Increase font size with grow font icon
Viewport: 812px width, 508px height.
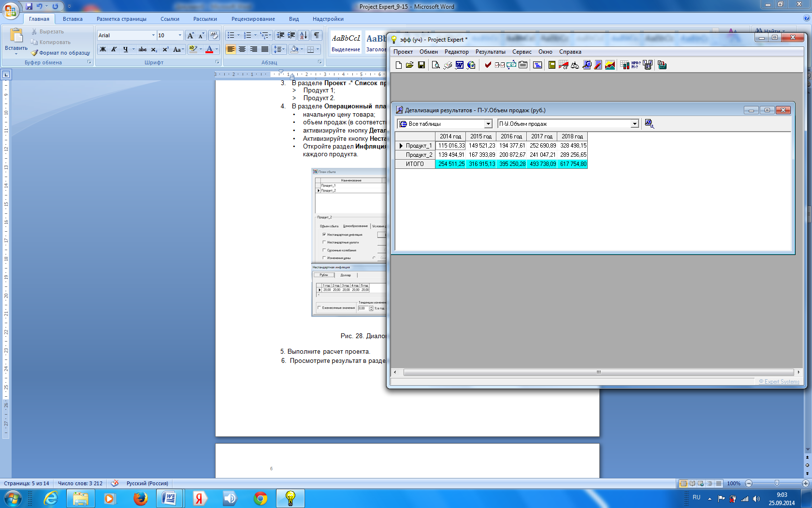tap(190, 35)
